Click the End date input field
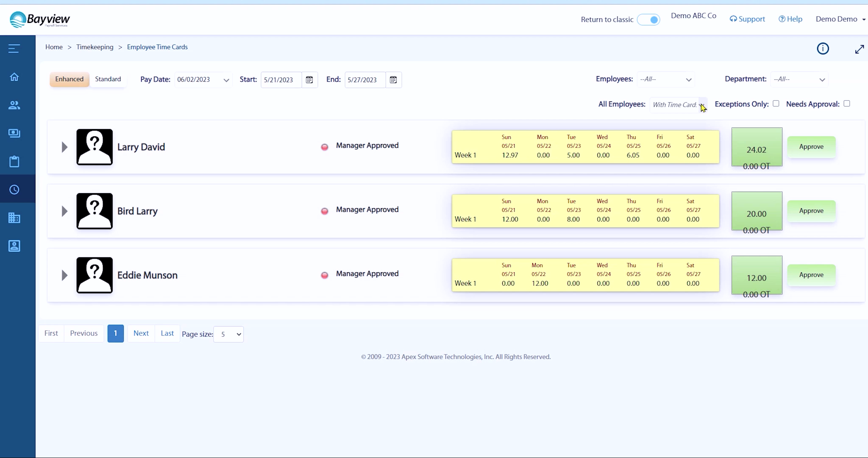The image size is (868, 458). tap(364, 80)
